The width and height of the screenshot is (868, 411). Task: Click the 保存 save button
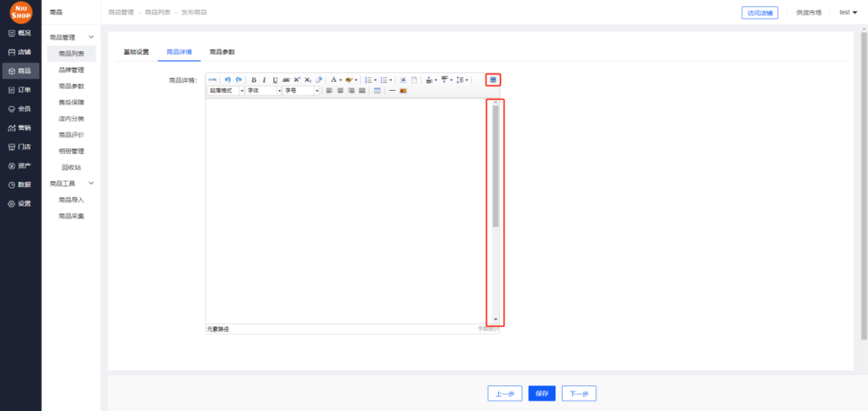tap(542, 393)
